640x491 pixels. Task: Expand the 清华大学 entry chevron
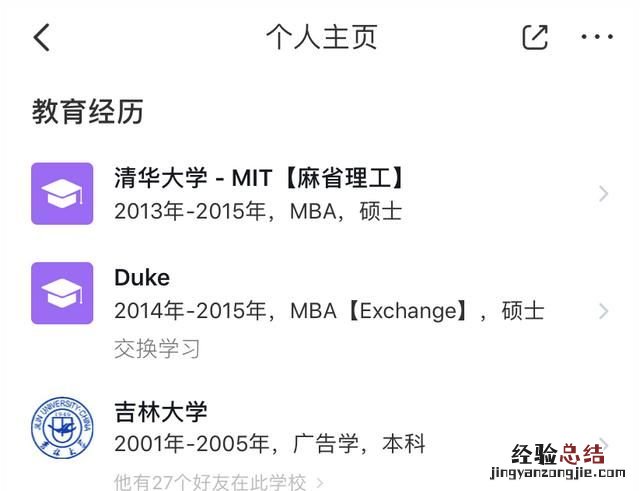tap(603, 194)
